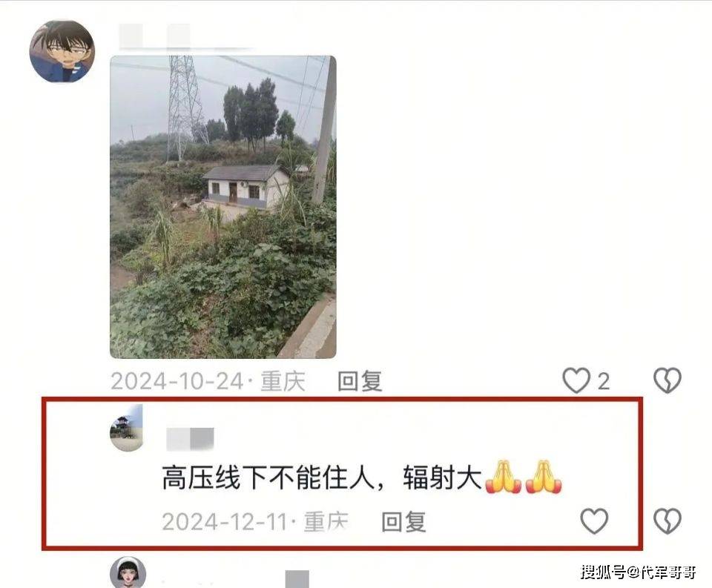Open the tower avatar of second commenter

127,428
